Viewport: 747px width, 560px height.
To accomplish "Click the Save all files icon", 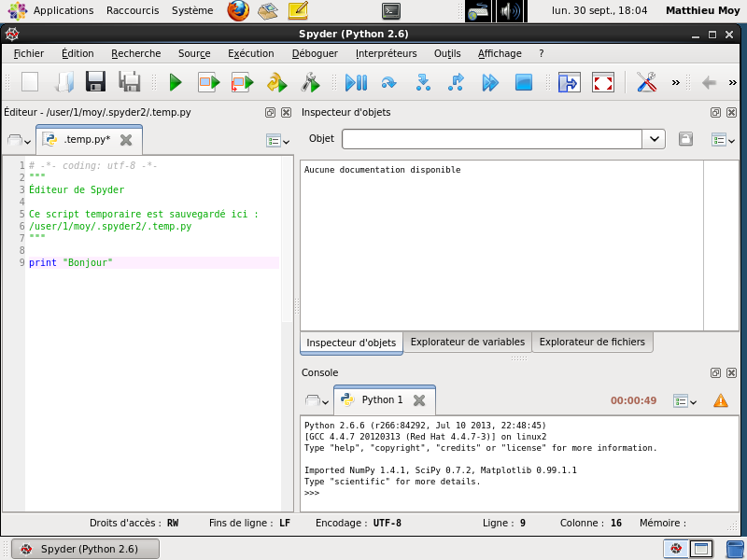I will coord(130,82).
